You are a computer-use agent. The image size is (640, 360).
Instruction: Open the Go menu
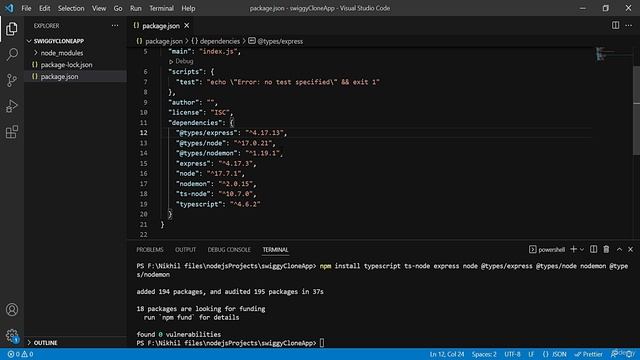point(118,8)
